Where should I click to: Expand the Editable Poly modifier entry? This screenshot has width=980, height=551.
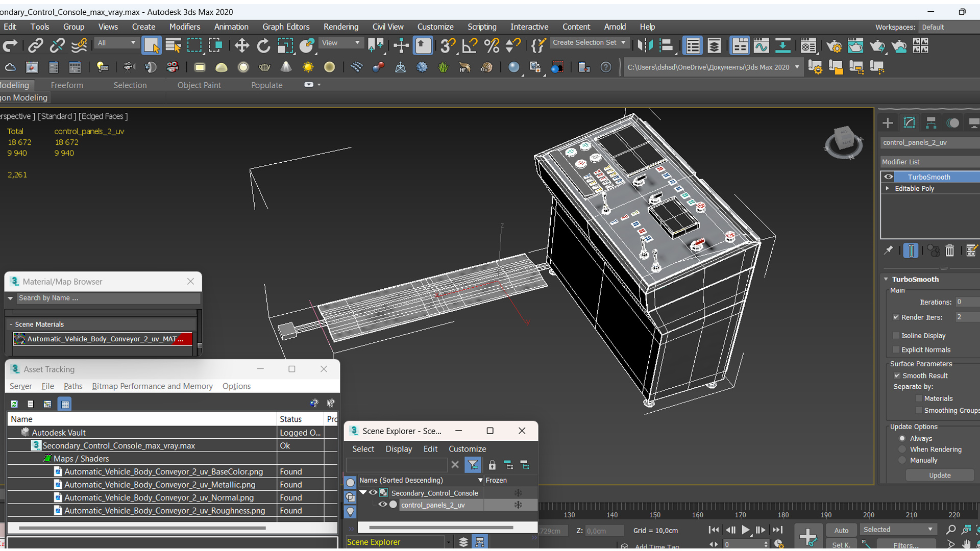[887, 188]
